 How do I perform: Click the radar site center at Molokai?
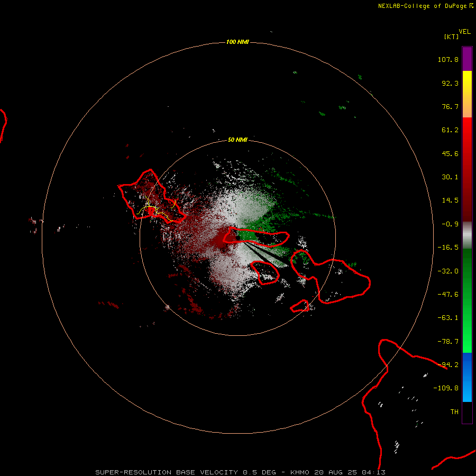237,237
